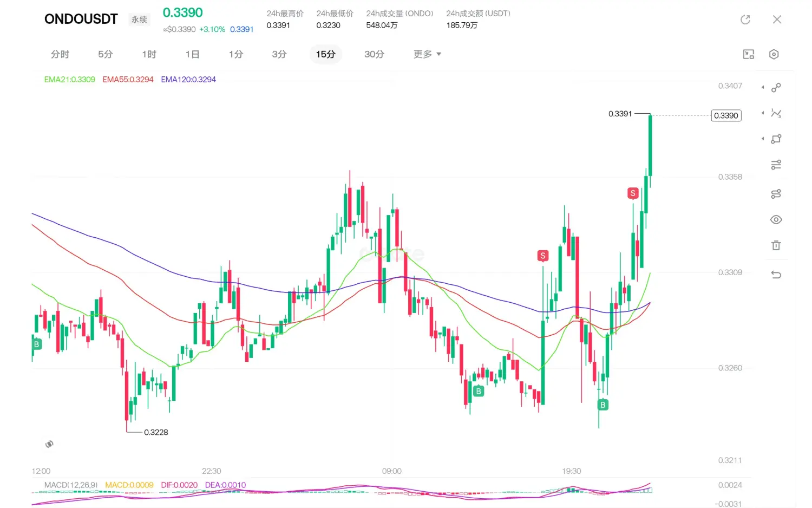
Task: Click the drawing settings toggle icon
Action: point(776,194)
